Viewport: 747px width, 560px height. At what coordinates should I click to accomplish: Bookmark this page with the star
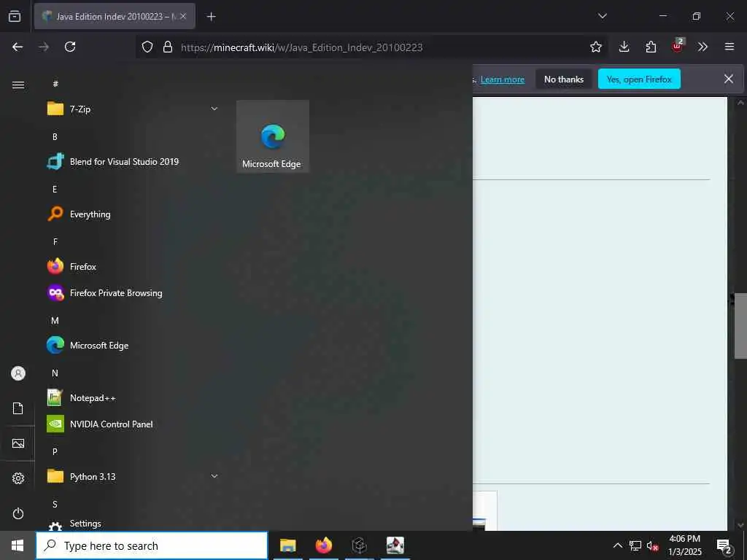(595, 47)
